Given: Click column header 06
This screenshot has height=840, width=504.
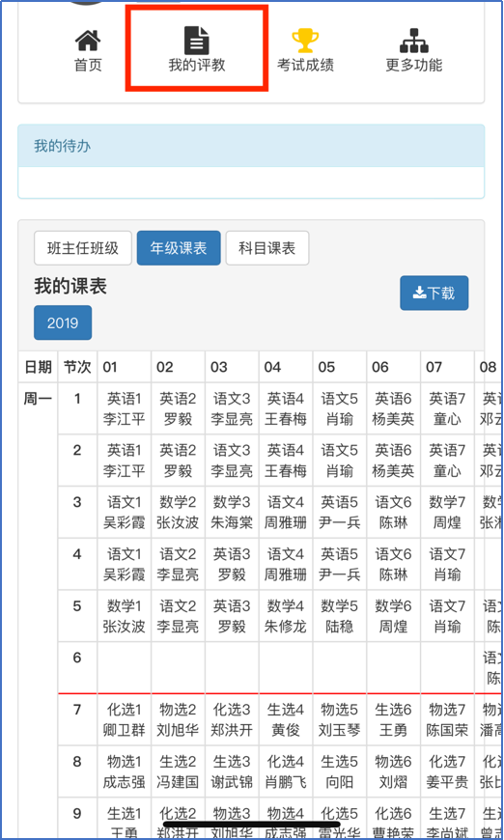Looking at the screenshot, I should tap(394, 367).
